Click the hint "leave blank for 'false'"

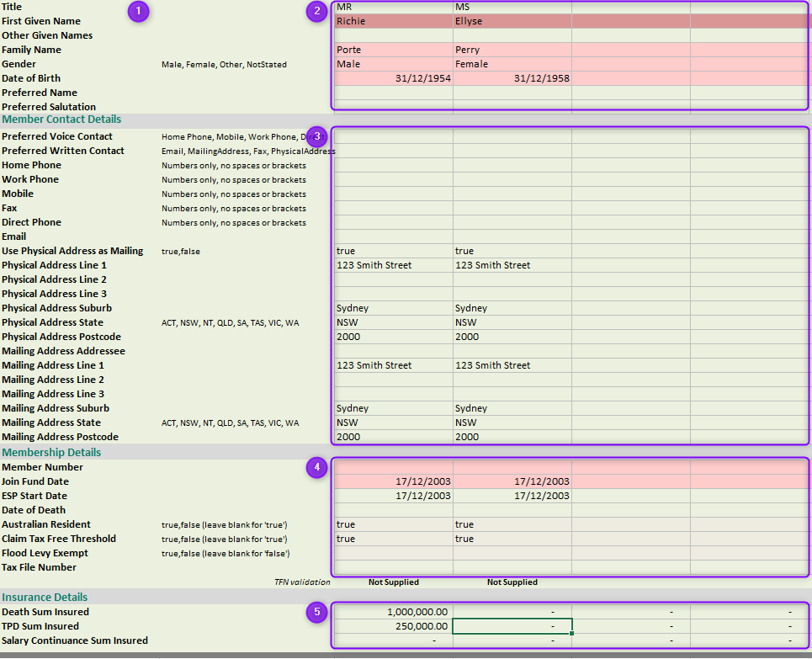coord(246,553)
